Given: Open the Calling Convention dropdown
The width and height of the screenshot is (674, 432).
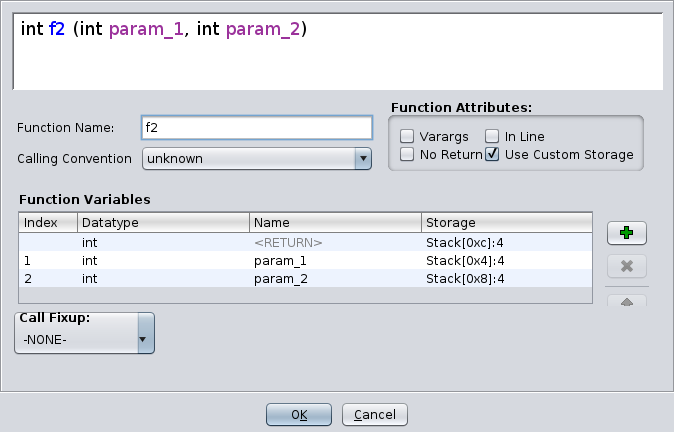Looking at the screenshot, I should (x=257, y=159).
